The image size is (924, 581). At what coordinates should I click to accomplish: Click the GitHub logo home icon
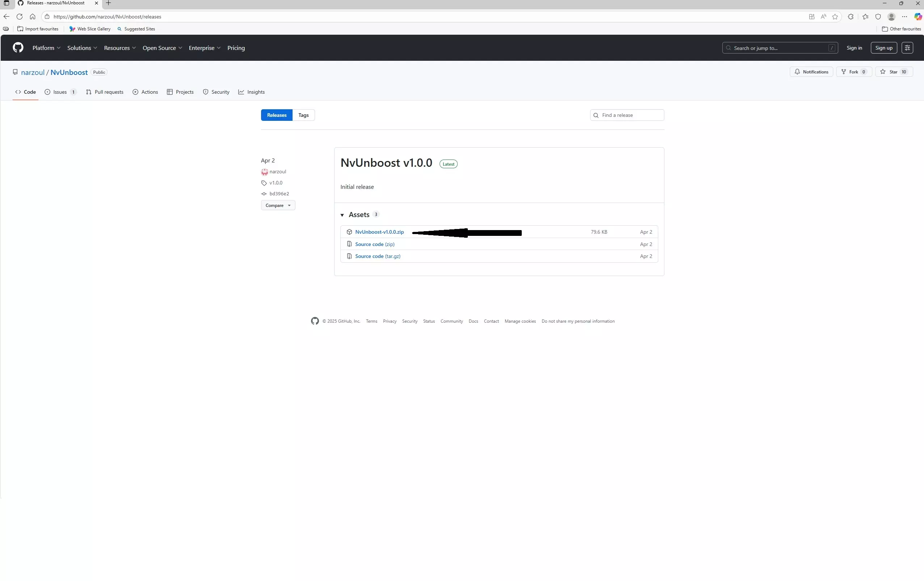pyautogui.click(x=18, y=47)
